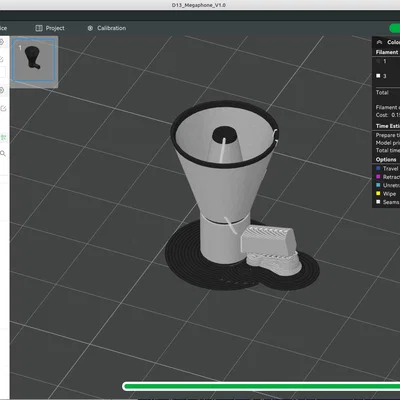Click the Options header in legend
400x400 pixels.
coord(386,159)
